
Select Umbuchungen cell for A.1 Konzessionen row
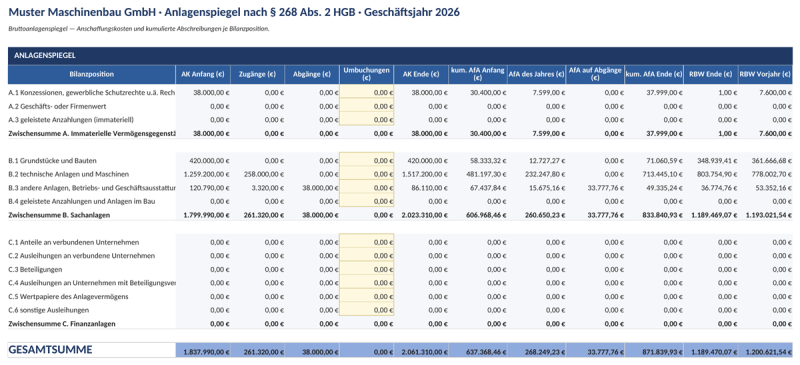[366, 92]
